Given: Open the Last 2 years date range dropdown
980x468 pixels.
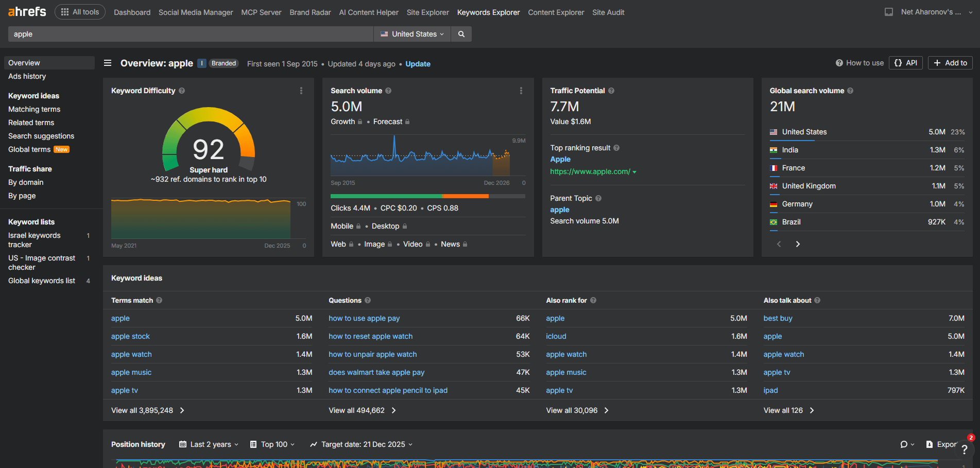Looking at the screenshot, I should (208, 444).
